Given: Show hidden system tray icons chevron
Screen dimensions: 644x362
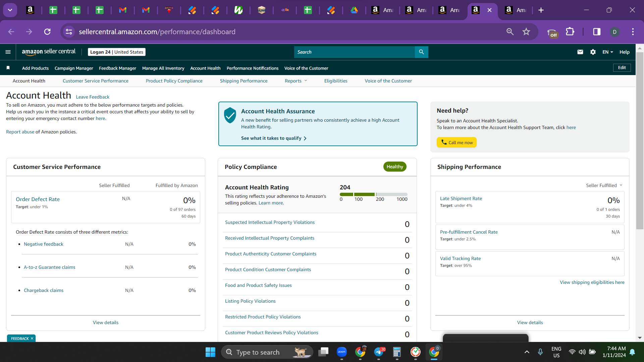Looking at the screenshot, I should tap(527, 352).
